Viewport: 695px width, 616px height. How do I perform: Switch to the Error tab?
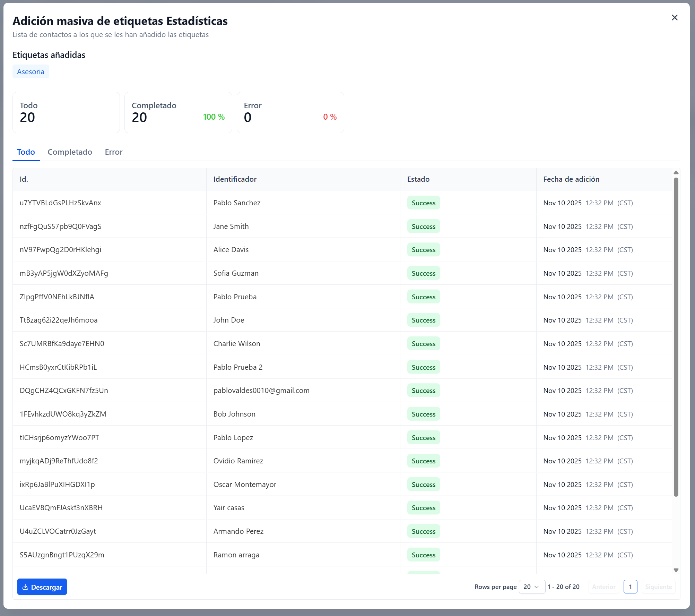(114, 152)
